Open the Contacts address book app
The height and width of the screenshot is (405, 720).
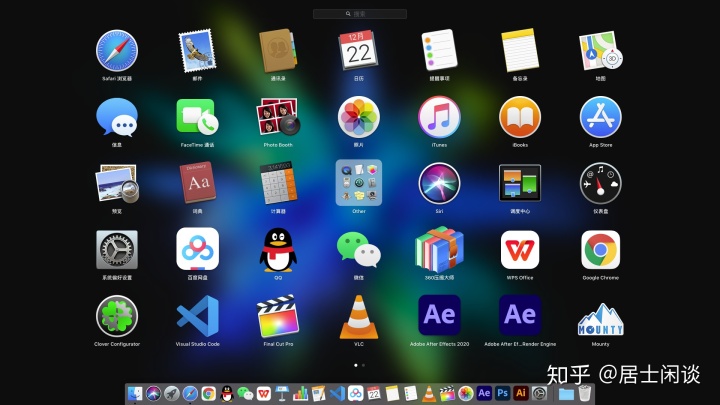(x=278, y=51)
